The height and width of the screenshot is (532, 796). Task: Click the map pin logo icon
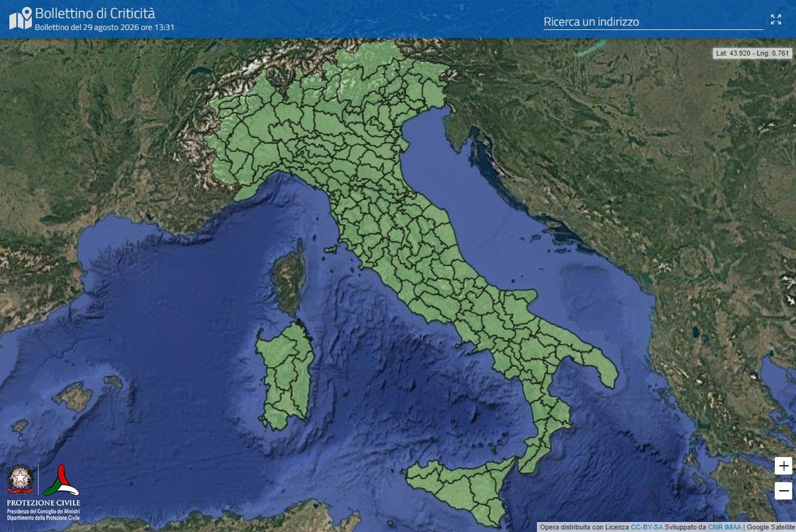point(21,19)
